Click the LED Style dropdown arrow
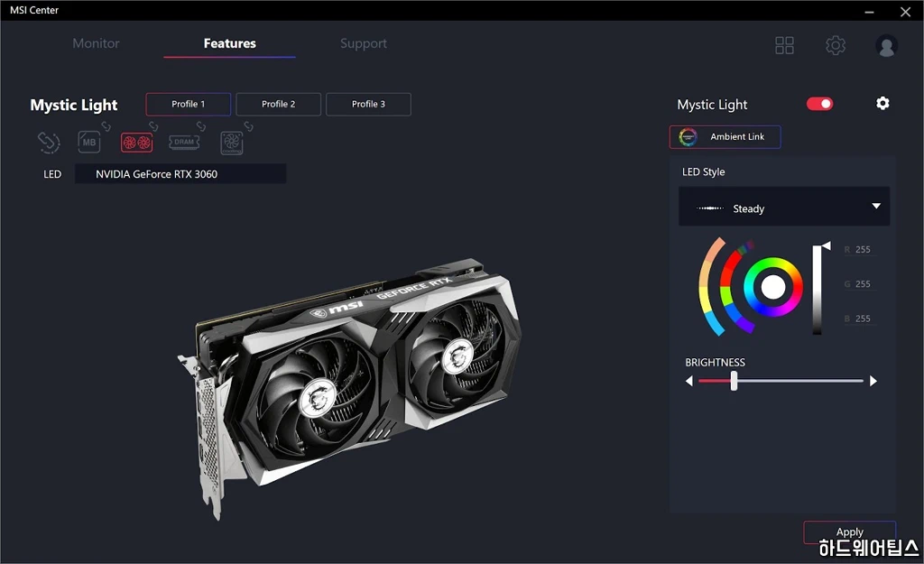 [x=876, y=206]
